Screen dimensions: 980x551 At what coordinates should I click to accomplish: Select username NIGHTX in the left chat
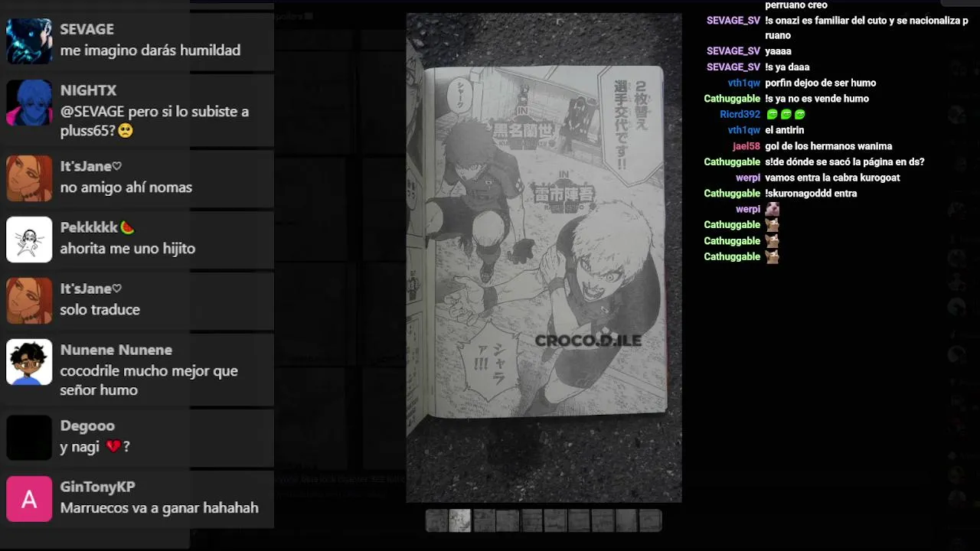pos(89,90)
